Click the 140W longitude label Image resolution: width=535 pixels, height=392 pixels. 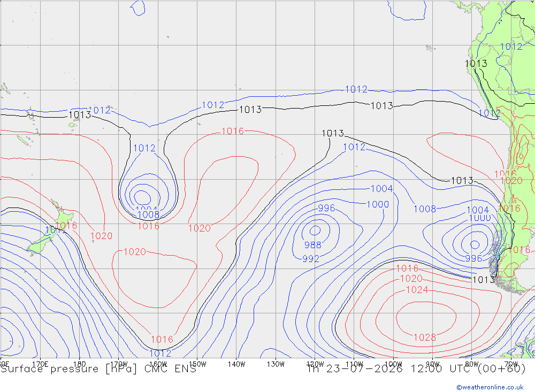tap(236, 364)
